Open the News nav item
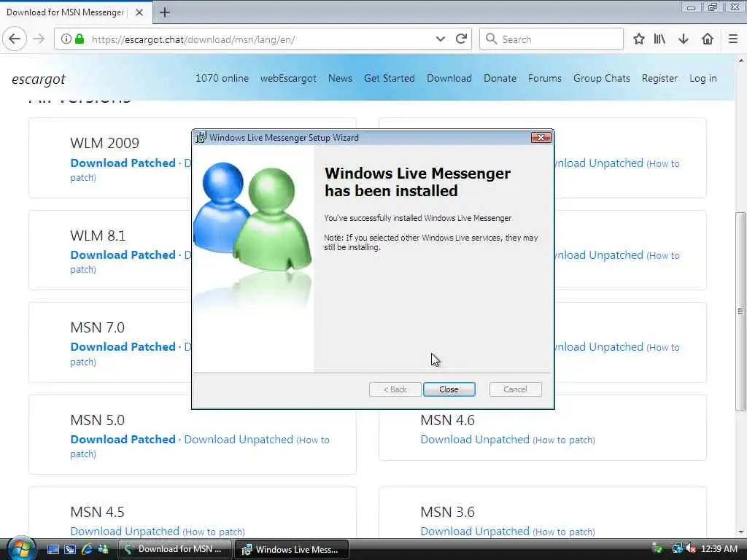747x560 pixels. point(340,78)
